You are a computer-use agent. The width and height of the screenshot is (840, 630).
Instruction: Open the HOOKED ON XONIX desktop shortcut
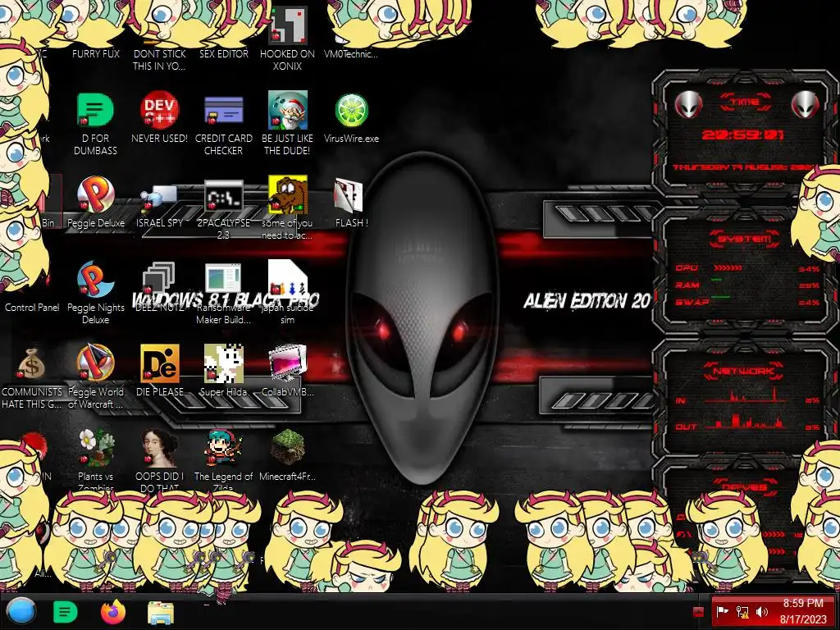coord(288,25)
